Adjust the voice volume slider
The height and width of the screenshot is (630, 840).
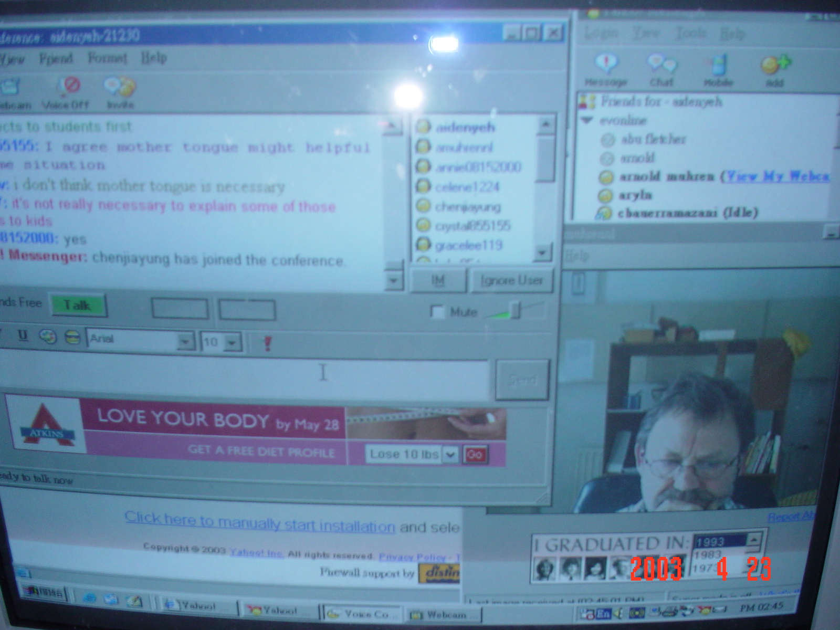tap(515, 311)
